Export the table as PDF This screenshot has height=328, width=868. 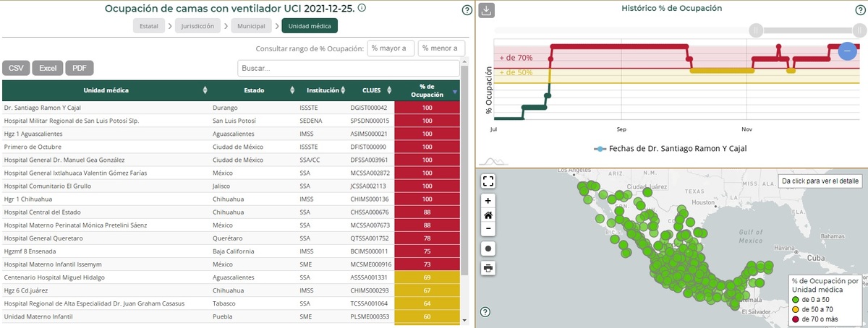80,68
